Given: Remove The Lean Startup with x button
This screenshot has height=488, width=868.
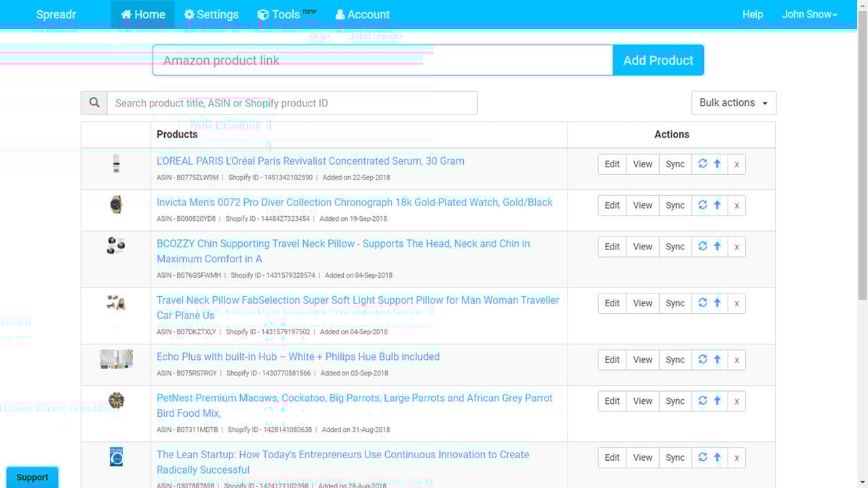Looking at the screenshot, I should pyautogui.click(x=736, y=457).
